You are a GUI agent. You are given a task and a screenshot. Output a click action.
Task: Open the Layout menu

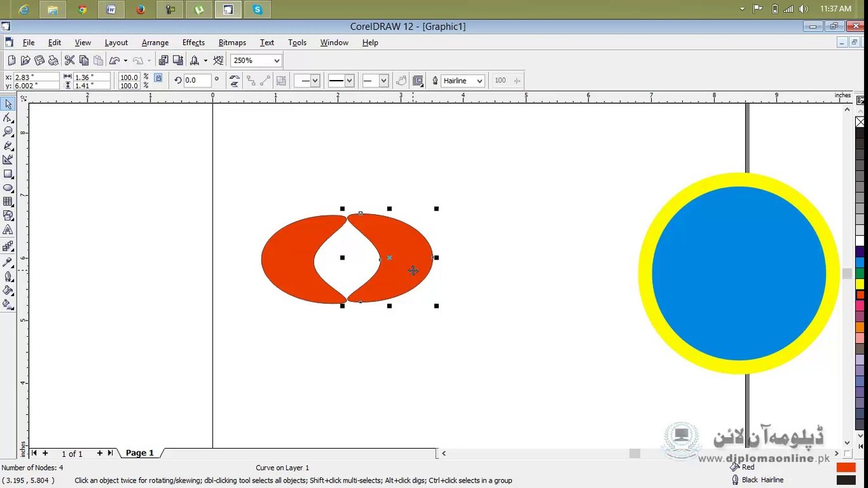[116, 43]
